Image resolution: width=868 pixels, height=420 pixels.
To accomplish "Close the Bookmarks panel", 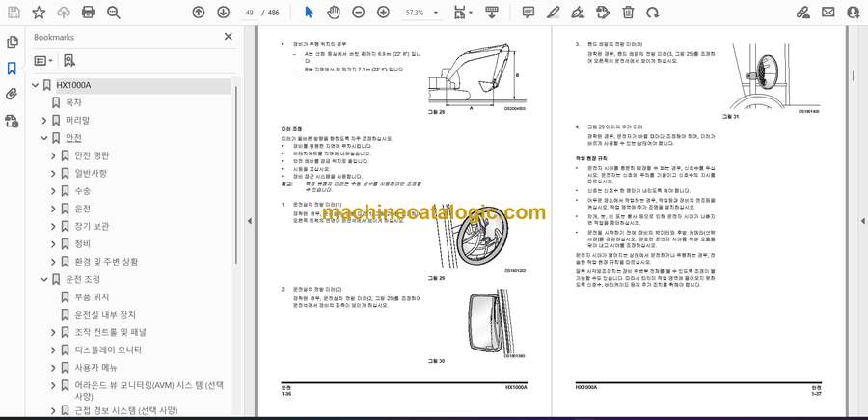I will 228,37.
